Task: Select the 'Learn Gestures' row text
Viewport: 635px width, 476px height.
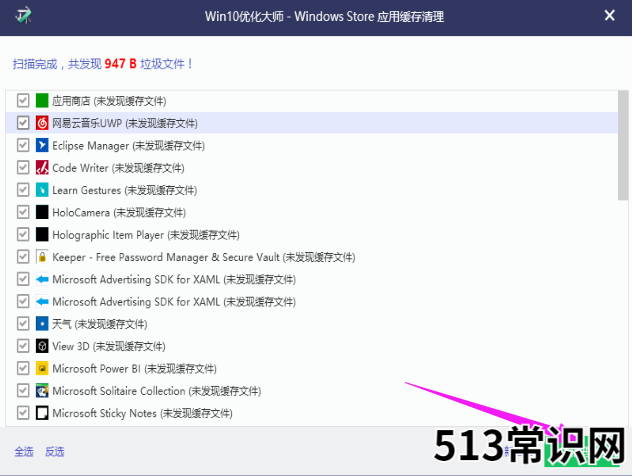Action: (124, 190)
